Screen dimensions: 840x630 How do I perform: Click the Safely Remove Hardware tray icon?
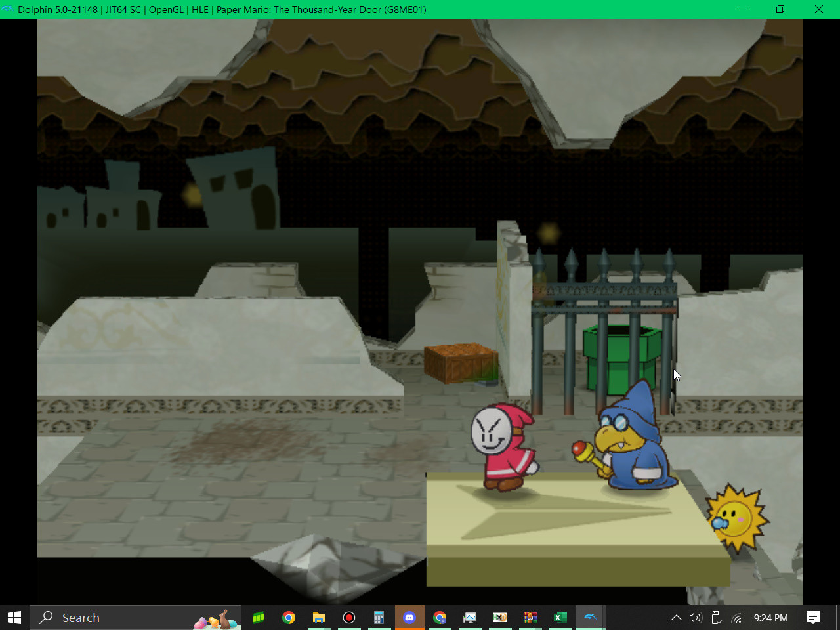pos(716,618)
